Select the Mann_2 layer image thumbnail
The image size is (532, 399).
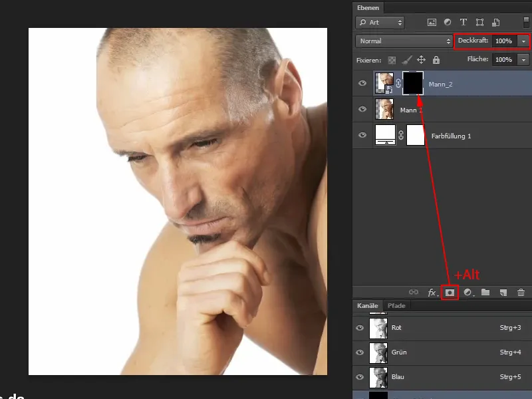tap(384, 83)
